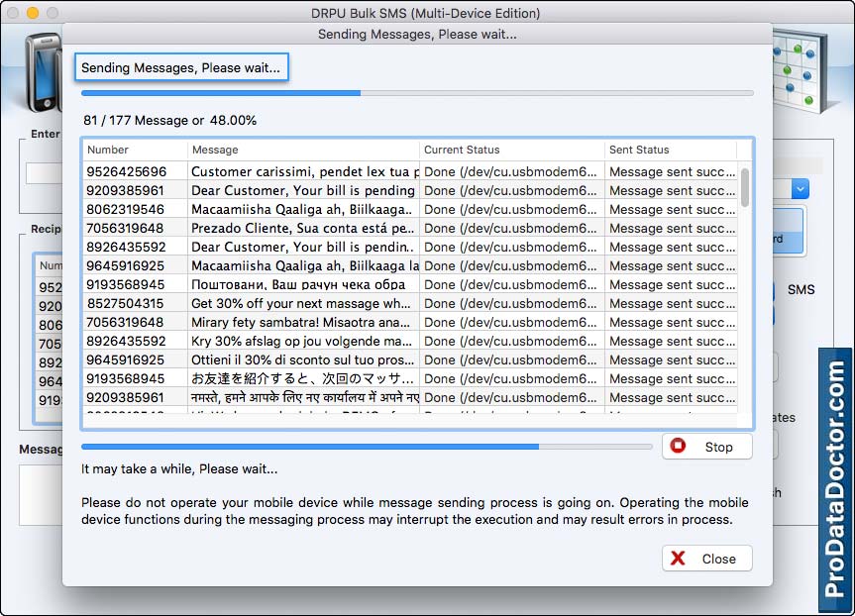Click the Close button at bottom
The height and width of the screenshot is (616, 855).
click(707, 559)
